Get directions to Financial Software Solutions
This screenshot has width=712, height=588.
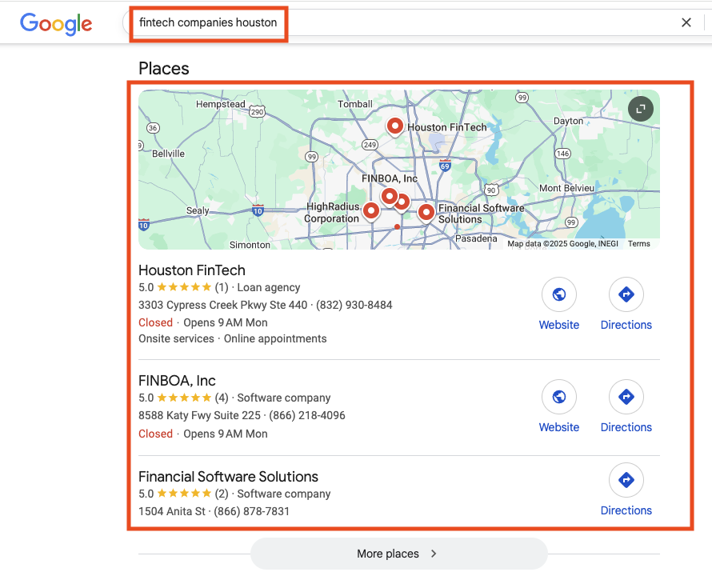(626, 481)
